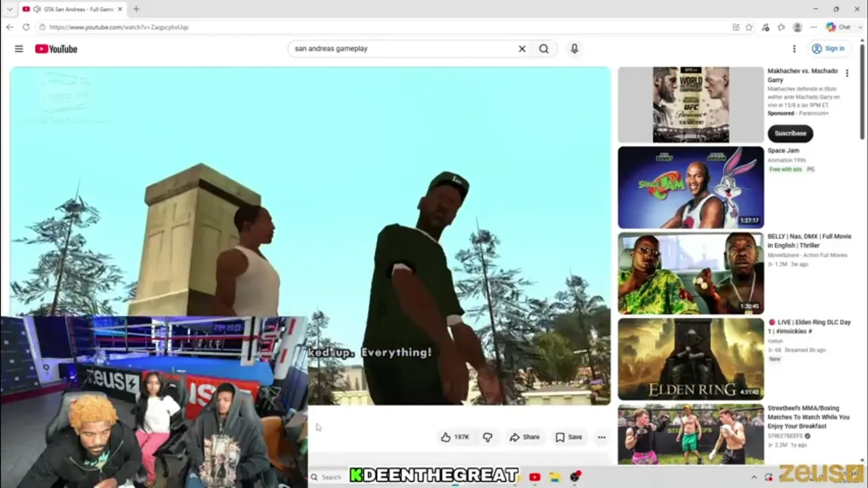
Task: Mute the tab via speaker icon
Action: click(x=37, y=9)
